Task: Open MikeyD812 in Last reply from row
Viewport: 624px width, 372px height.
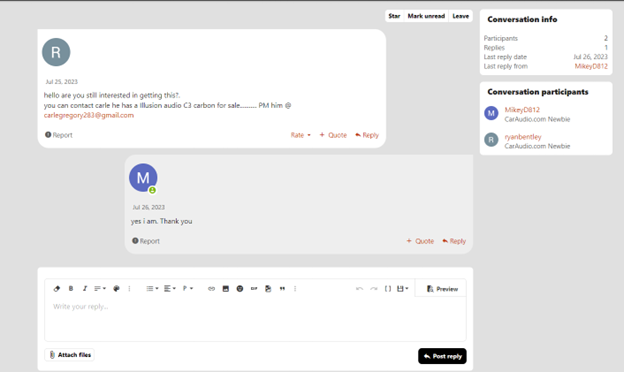Action: pos(591,66)
